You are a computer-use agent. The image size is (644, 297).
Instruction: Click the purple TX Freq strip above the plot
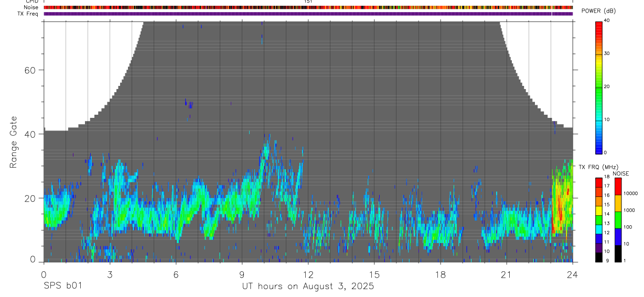[x=308, y=14]
